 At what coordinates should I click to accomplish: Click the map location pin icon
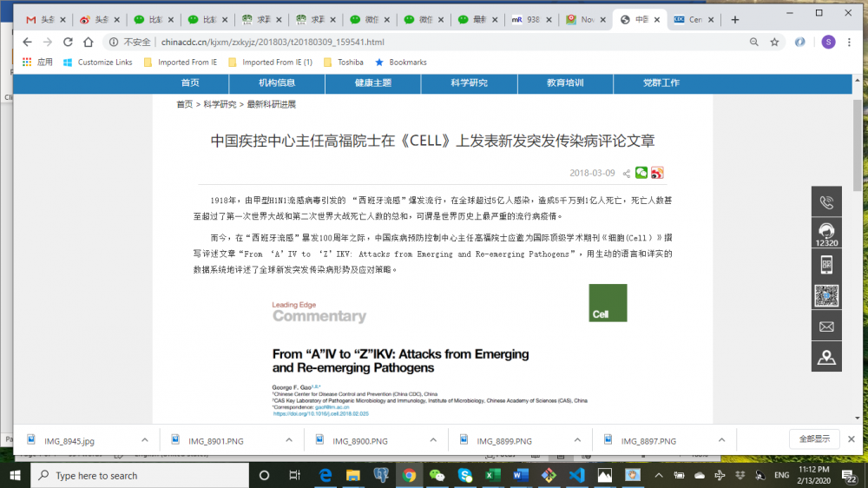pyautogui.click(x=826, y=357)
